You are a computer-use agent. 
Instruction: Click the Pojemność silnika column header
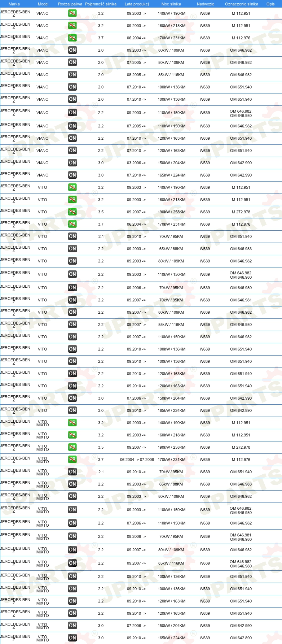[101, 4]
